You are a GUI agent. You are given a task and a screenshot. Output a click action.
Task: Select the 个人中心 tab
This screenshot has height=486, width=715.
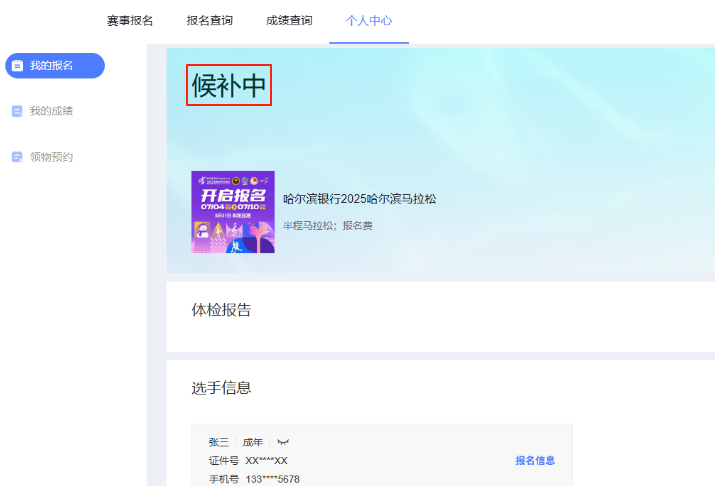[x=369, y=21]
